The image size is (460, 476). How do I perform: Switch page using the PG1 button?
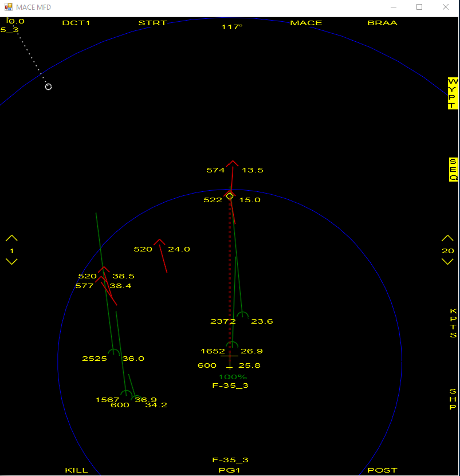tap(229, 470)
